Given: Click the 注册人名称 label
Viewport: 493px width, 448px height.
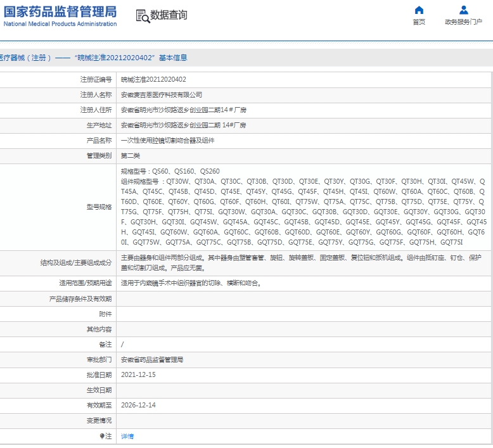Looking at the screenshot, I should (x=96, y=94).
